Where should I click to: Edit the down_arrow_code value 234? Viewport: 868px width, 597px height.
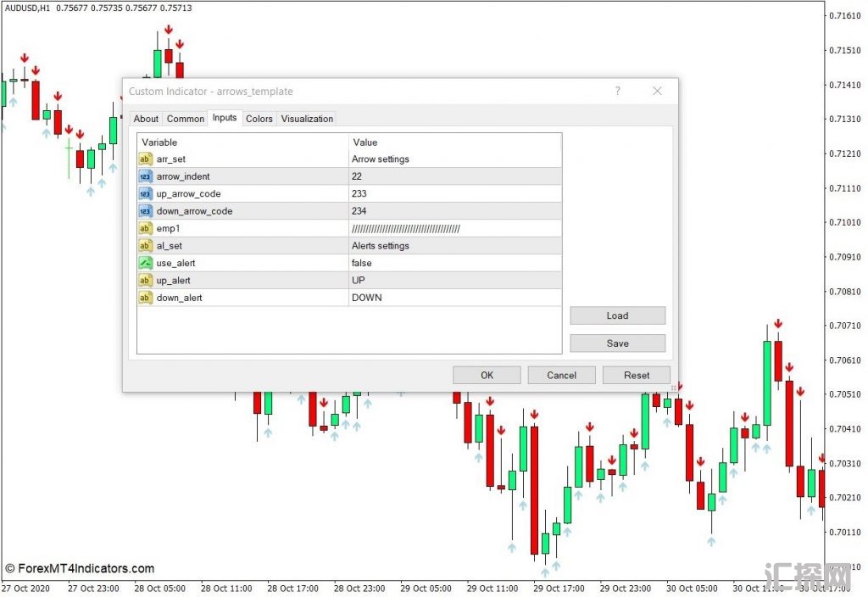(x=455, y=211)
